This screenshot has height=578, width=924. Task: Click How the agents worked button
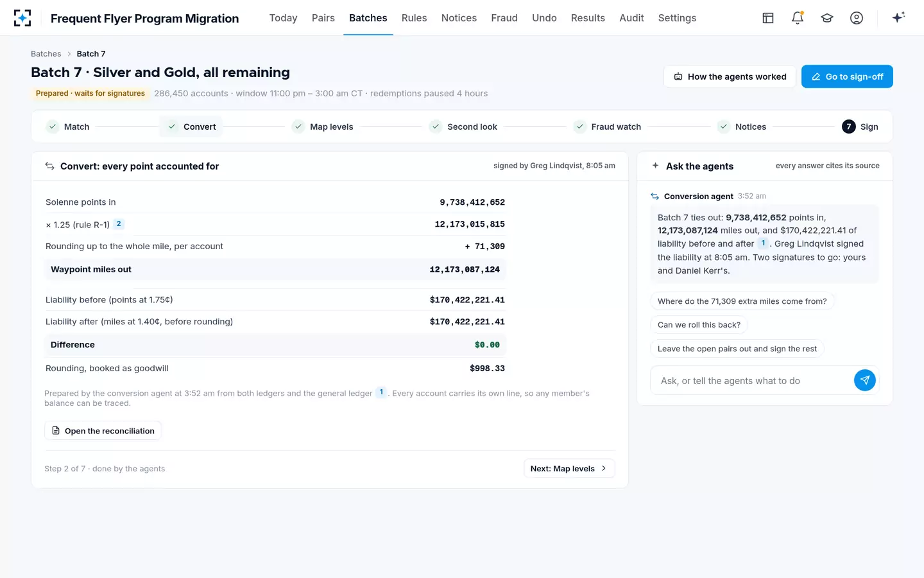click(x=730, y=76)
